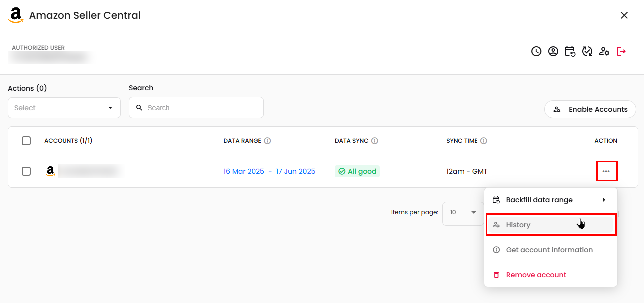
Task: Click the red logout icon
Action: 621,51
